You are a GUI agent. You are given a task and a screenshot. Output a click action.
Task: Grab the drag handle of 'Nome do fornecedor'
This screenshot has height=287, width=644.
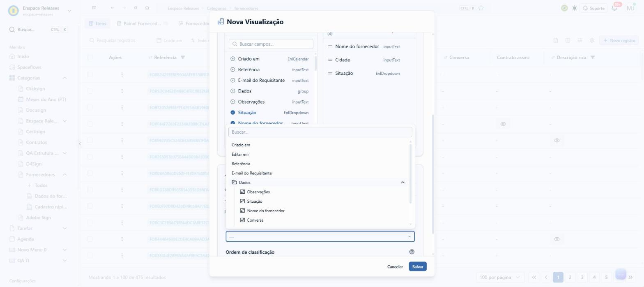(x=330, y=46)
